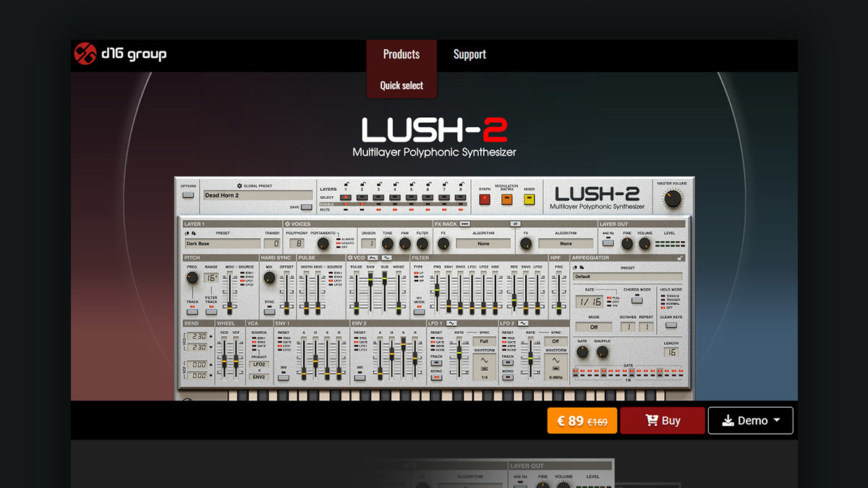Open the second FX Algorithm None selector

coord(566,244)
